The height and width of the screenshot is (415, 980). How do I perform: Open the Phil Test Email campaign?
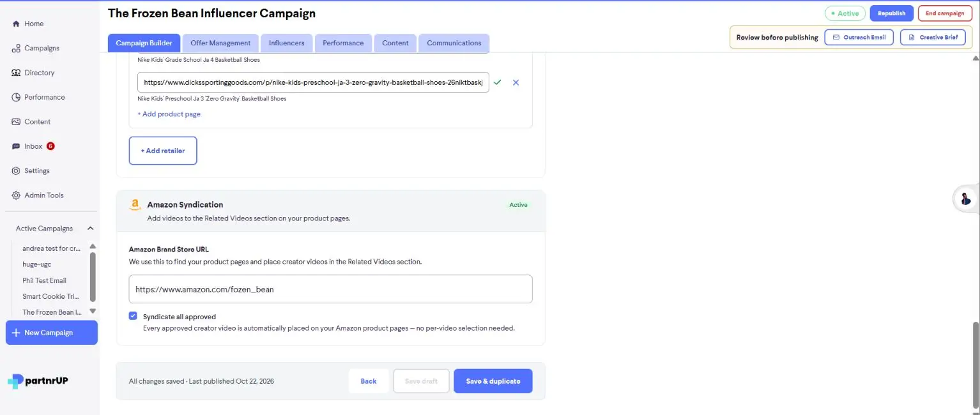point(45,280)
